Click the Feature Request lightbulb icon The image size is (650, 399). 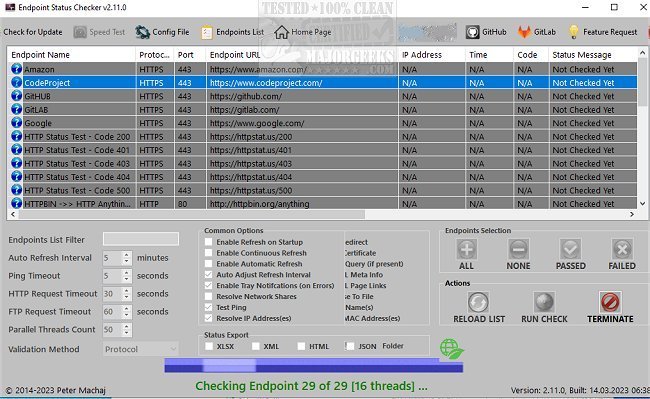tap(573, 32)
